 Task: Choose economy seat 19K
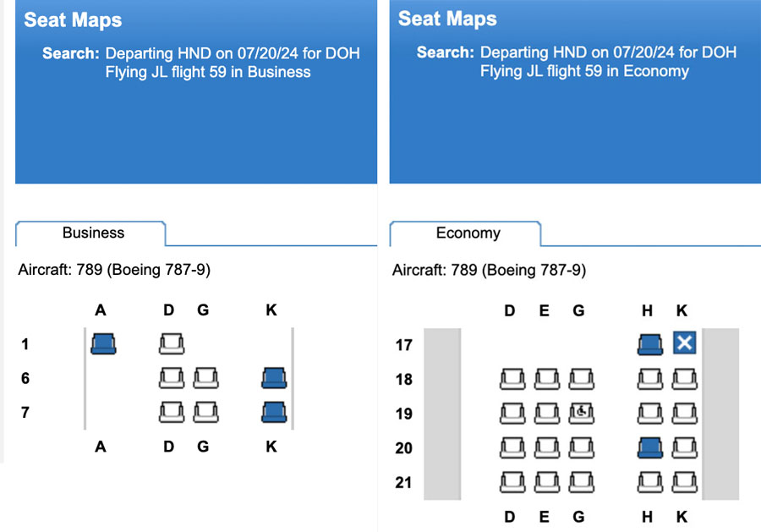tap(684, 414)
